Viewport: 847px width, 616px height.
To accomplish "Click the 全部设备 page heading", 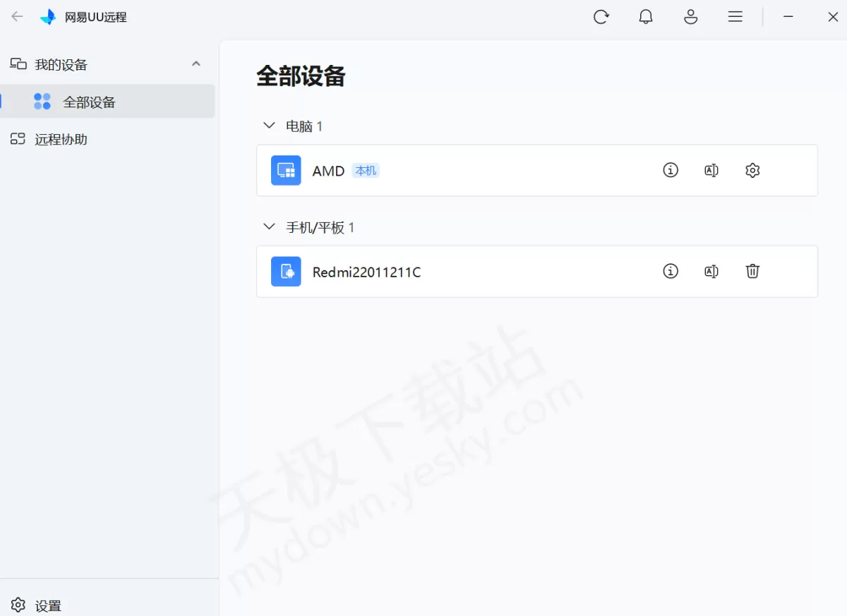I will (x=301, y=76).
